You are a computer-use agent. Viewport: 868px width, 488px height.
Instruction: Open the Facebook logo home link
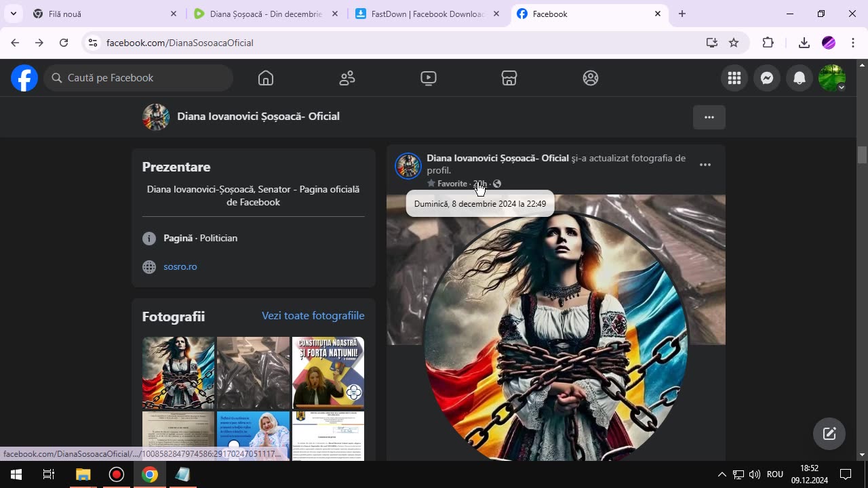(x=24, y=78)
